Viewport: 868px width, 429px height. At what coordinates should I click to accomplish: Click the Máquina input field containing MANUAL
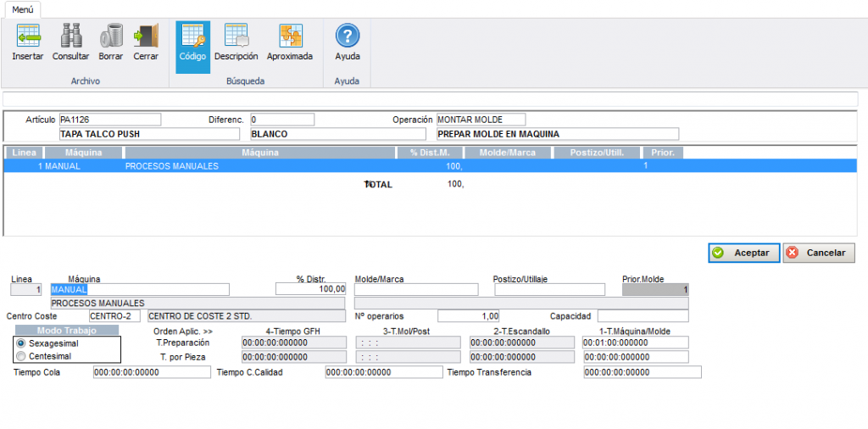pyautogui.click(x=140, y=289)
